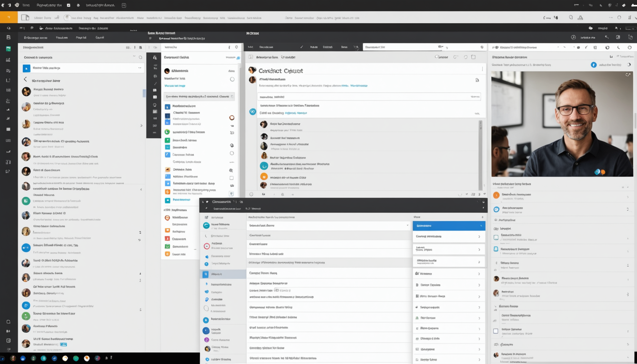Screen dimensions: 637x364
Task: Select the leftmost tab in the dark tab row
Action: click(x=36, y=38)
